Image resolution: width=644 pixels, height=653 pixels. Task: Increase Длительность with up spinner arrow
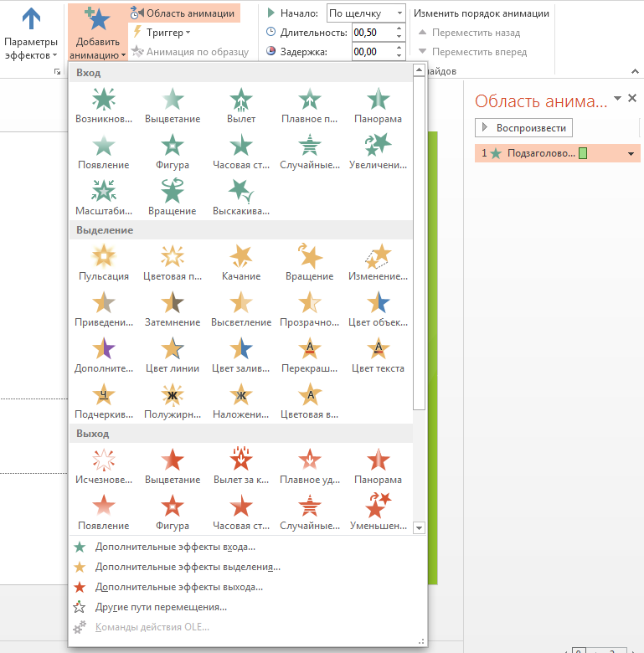pos(399,28)
